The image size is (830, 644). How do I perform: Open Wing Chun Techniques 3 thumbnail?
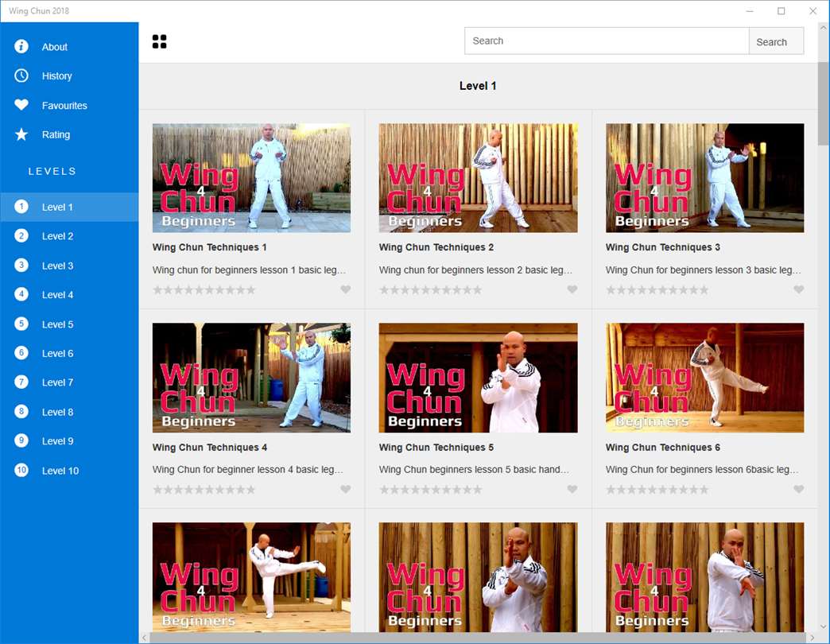click(x=704, y=178)
